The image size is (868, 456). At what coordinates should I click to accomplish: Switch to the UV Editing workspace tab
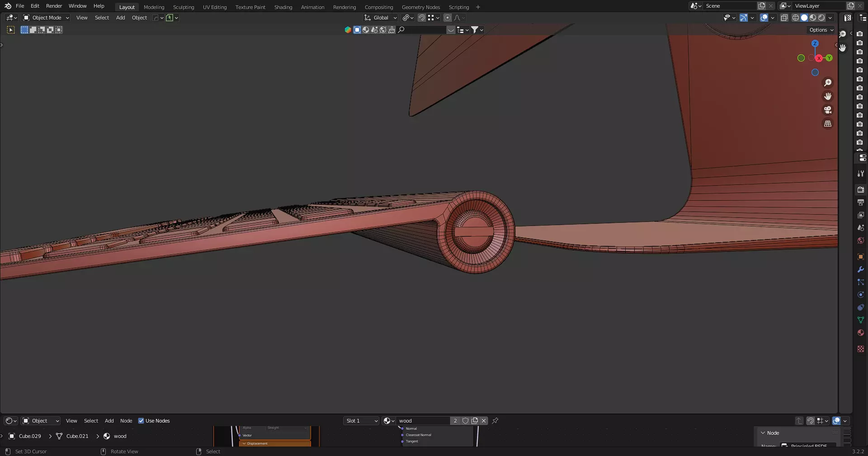click(x=215, y=7)
